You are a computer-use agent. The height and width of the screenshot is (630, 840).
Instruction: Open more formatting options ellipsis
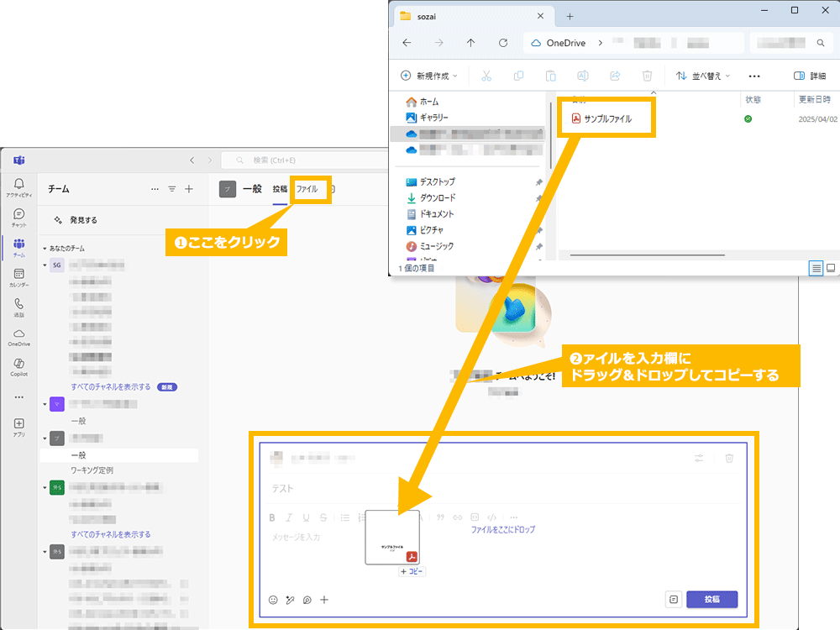point(514,517)
